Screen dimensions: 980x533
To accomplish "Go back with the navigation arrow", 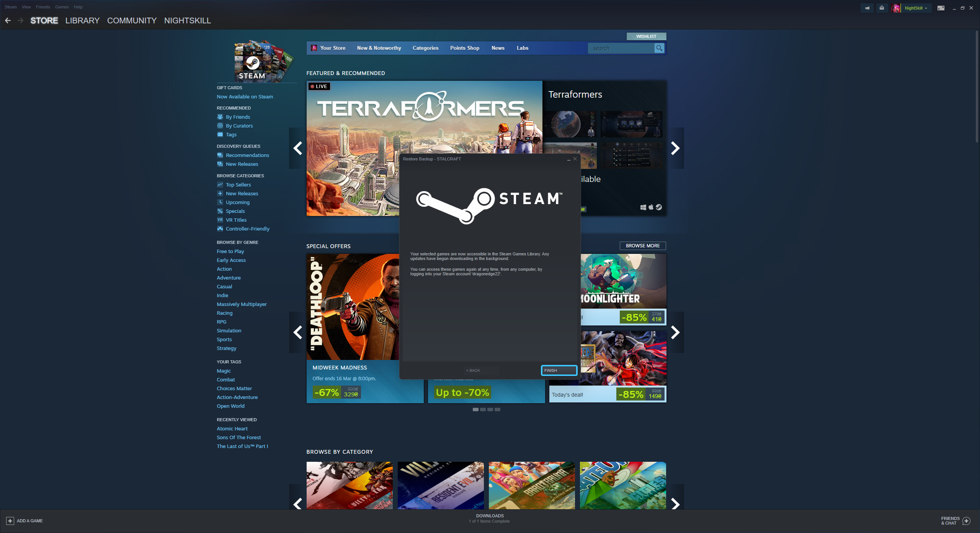I will point(8,20).
